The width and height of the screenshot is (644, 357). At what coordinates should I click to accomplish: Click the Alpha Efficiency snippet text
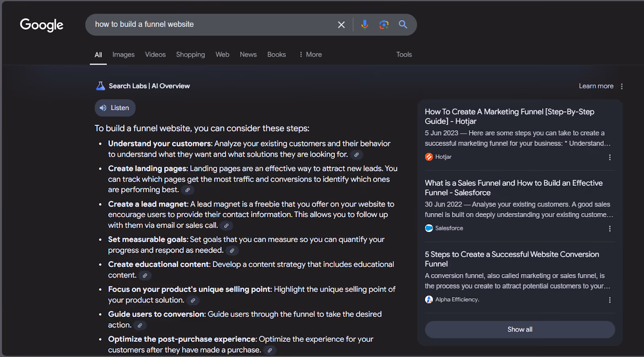point(518,281)
